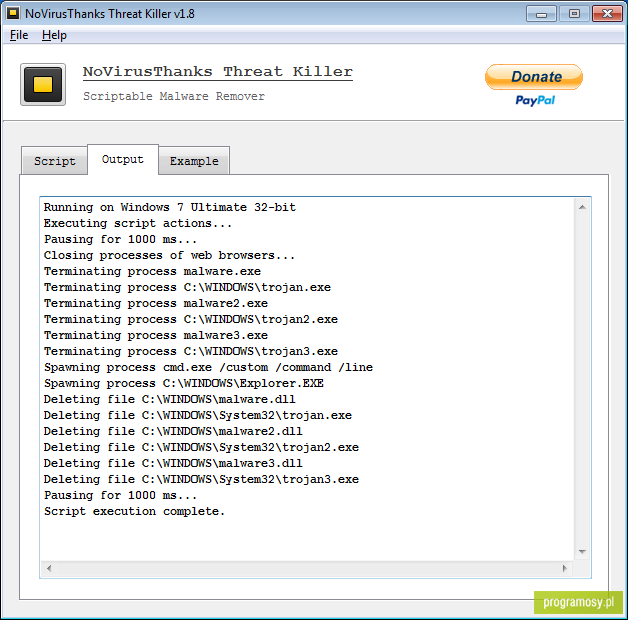Click line 'Terminating process C:\WINDOWS\trojan2.exe'

191,320
